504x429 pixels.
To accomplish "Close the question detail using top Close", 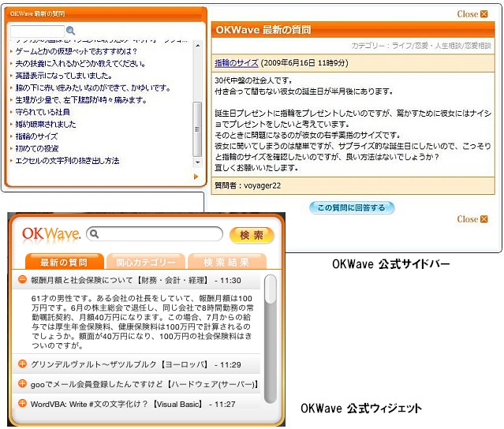I will (x=472, y=14).
